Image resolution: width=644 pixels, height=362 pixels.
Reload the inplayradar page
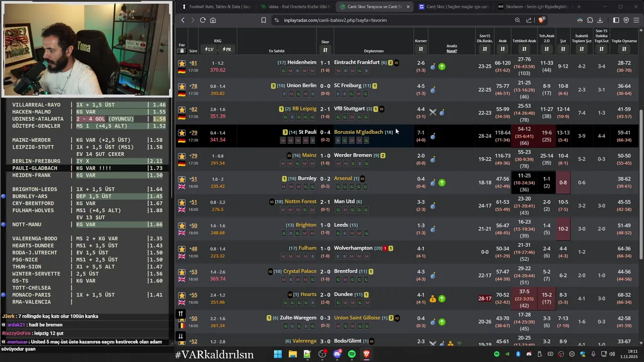click(203, 20)
